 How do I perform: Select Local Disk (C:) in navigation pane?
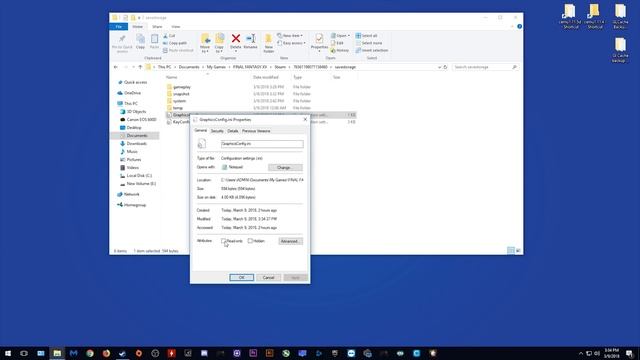(x=139, y=176)
